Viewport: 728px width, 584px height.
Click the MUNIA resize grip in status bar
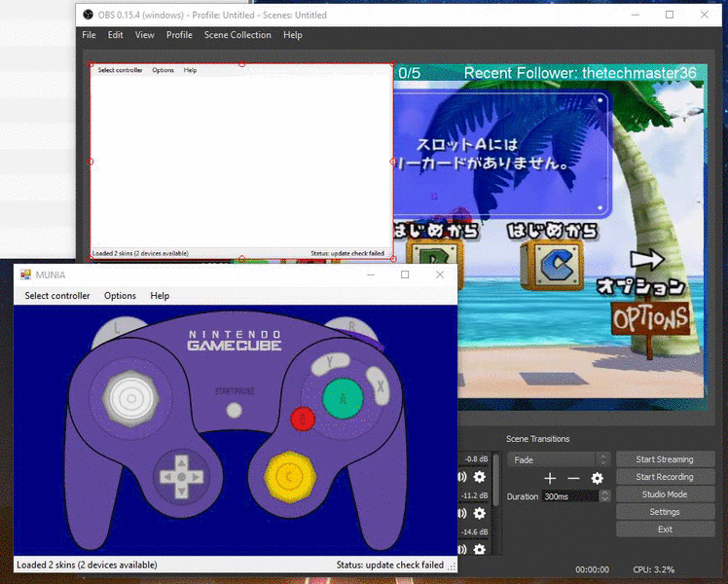(452, 566)
